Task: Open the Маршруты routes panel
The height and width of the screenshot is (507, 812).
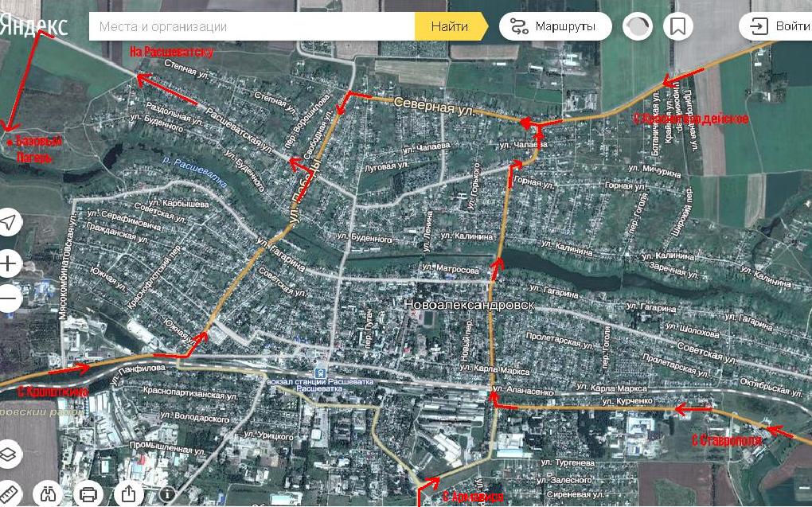Action: click(x=555, y=26)
